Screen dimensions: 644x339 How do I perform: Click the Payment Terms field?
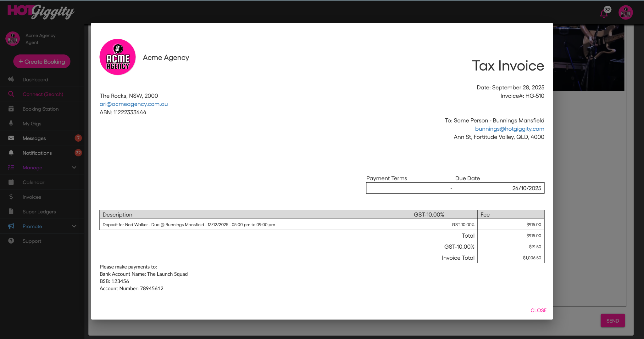[x=411, y=188]
